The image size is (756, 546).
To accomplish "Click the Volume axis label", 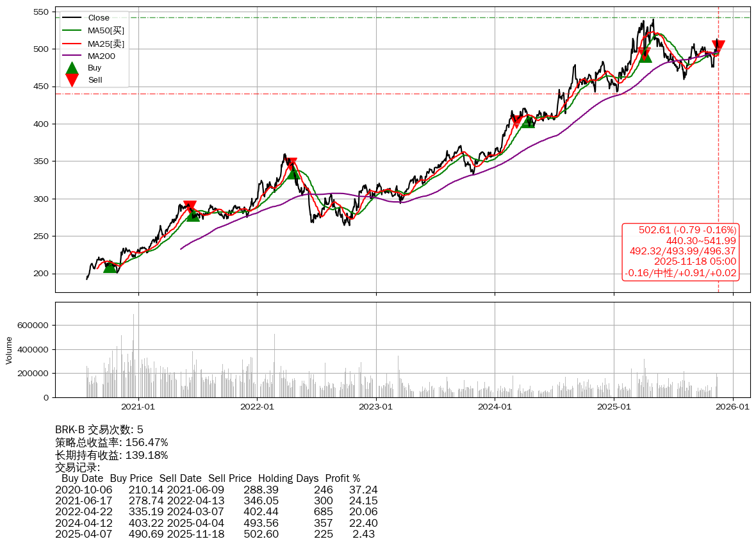I will coord(9,351).
